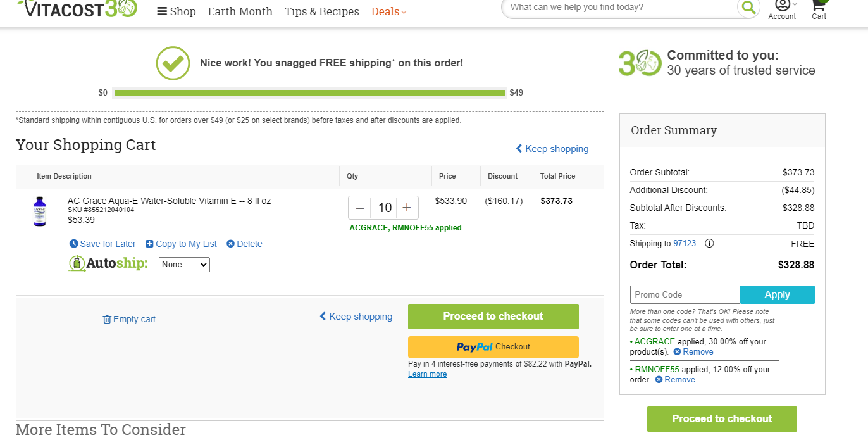The height and width of the screenshot is (440, 868).
Task: Click Keep shopping beside checkout button
Action: [356, 317]
